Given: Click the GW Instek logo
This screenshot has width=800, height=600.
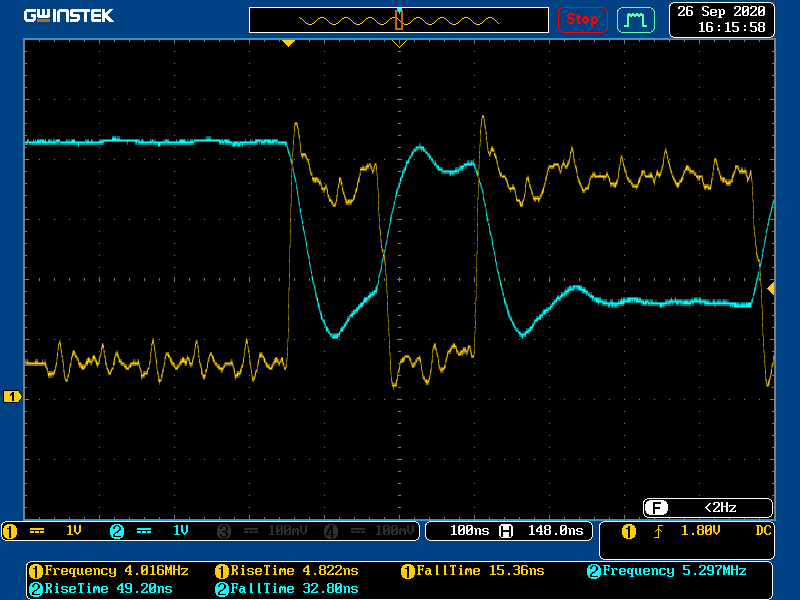Looking at the screenshot, I should pyautogui.click(x=68, y=16).
